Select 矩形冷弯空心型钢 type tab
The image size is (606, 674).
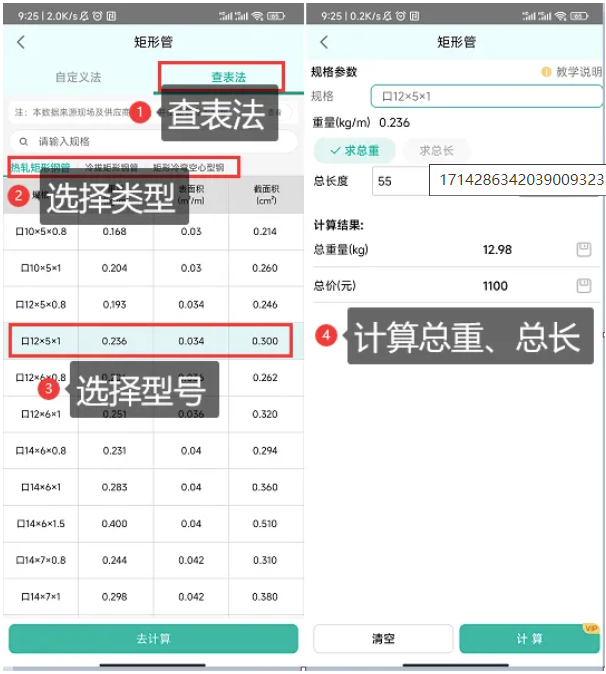(x=189, y=168)
